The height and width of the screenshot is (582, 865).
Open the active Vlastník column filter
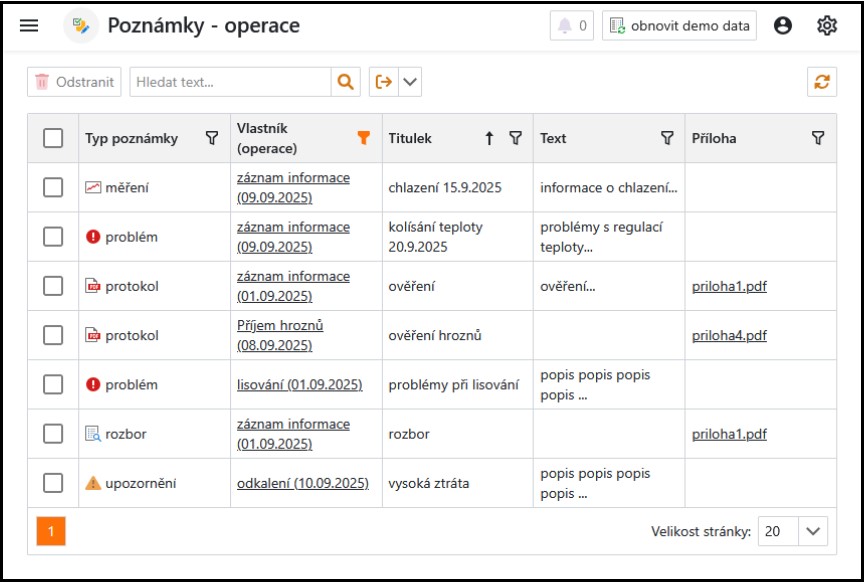363,138
